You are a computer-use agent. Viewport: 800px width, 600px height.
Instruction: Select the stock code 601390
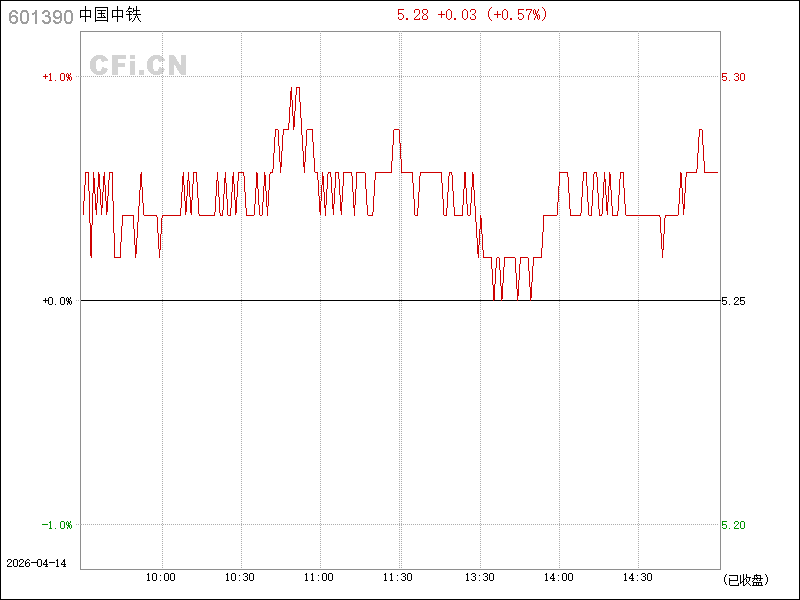tap(41, 17)
